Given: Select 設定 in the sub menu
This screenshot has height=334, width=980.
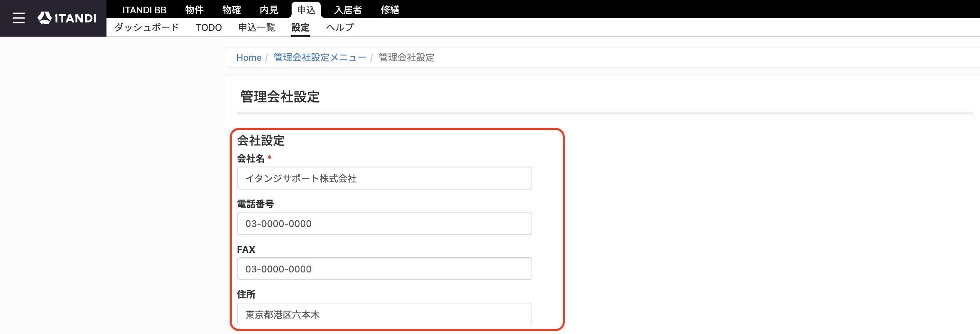Looking at the screenshot, I should click(300, 27).
